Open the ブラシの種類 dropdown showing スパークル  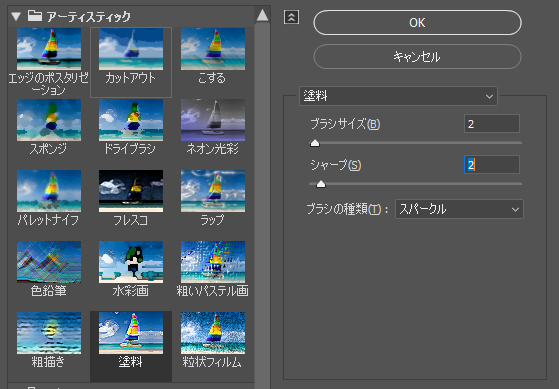(x=459, y=209)
